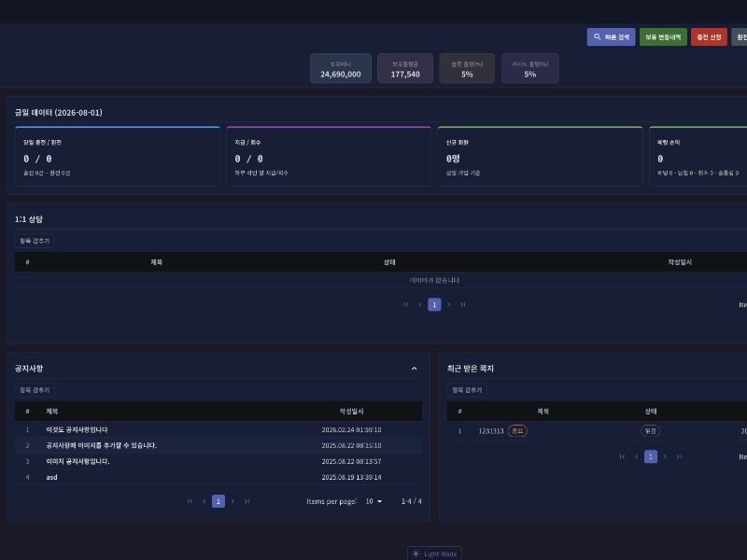Click date 2025.08.19 13:39:14 in notices
The height and width of the screenshot is (560, 747).
[351, 477]
